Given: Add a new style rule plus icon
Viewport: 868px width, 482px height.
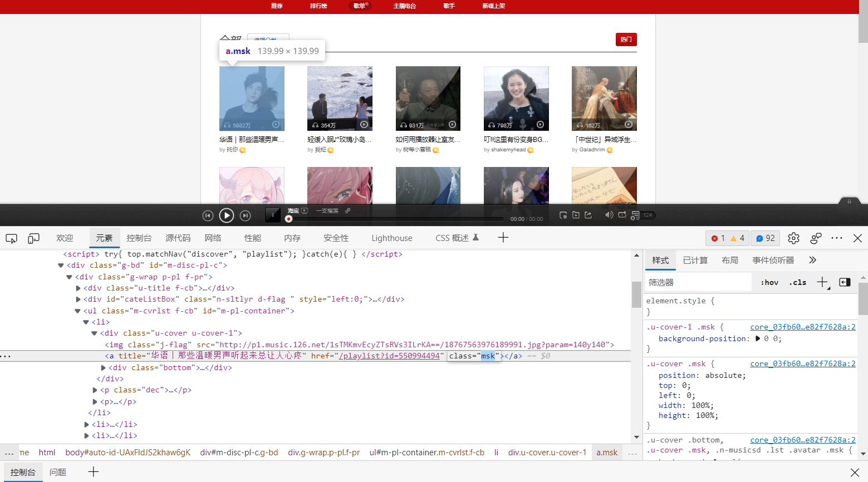Looking at the screenshot, I should coord(822,282).
